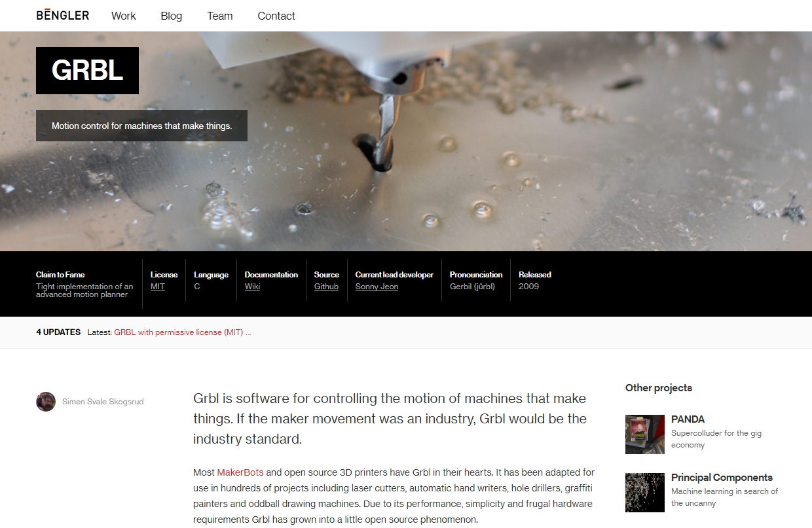Click the GRBL title block
Screen dimensions: 812x528
(x=87, y=71)
